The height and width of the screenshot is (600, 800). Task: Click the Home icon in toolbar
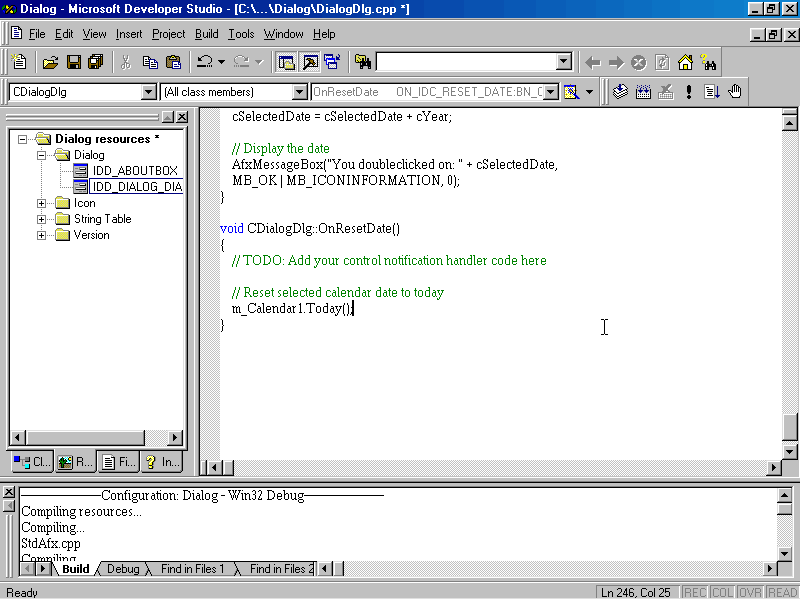point(685,63)
